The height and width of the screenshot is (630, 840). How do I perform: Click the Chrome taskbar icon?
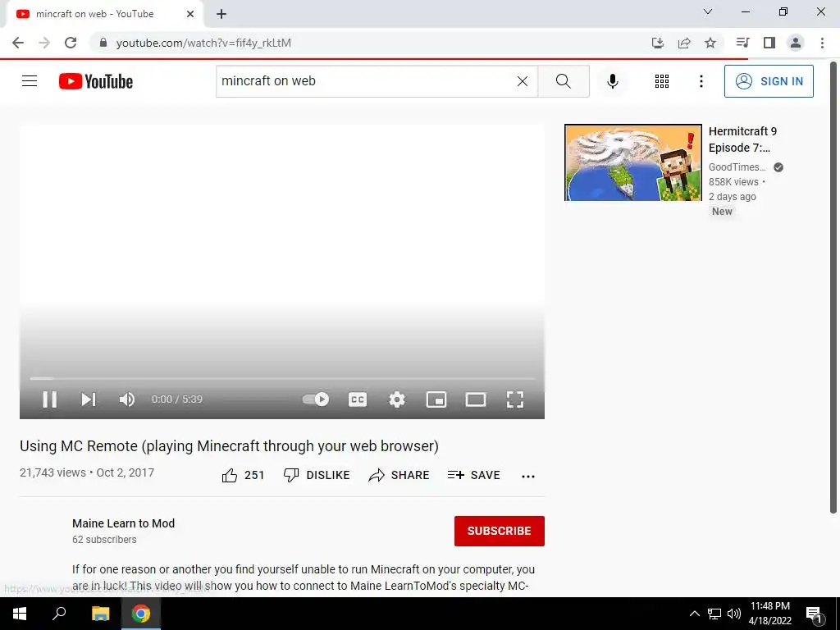tap(141, 614)
